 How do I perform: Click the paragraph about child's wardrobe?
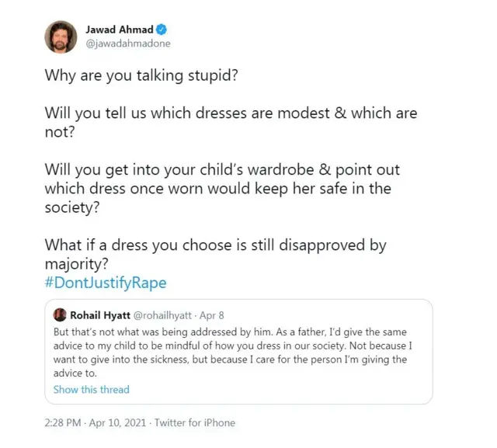(221, 189)
